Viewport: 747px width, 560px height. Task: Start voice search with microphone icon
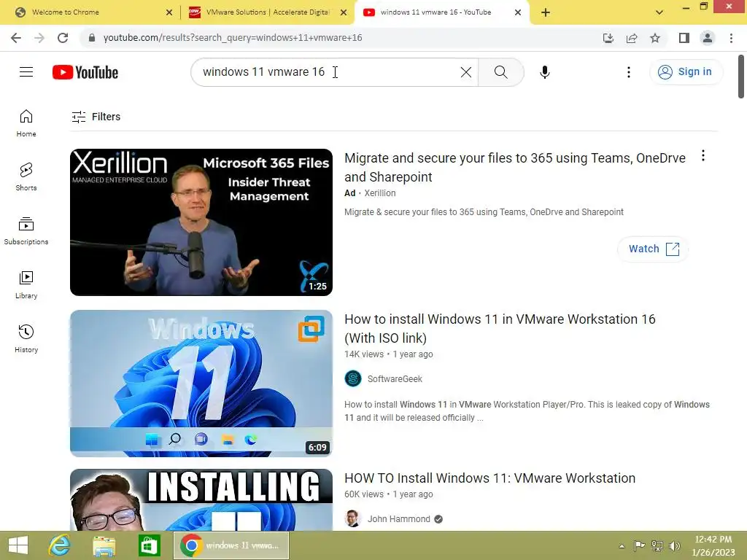click(x=544, y=72)
